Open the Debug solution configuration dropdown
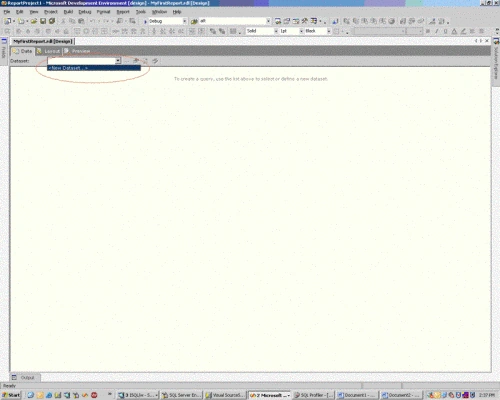This screenshot has width=500, height=400. point(184,21)
